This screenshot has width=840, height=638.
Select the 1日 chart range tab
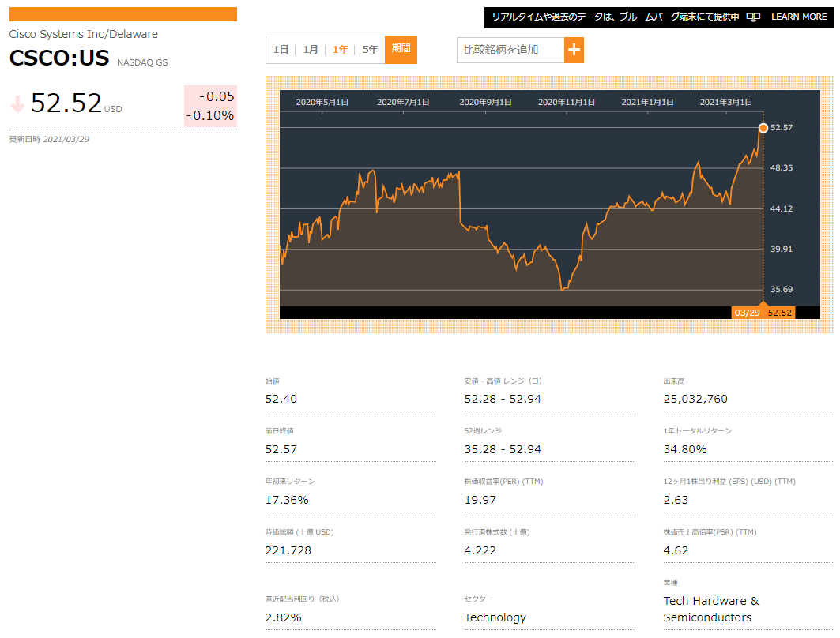tap(281, 50)
